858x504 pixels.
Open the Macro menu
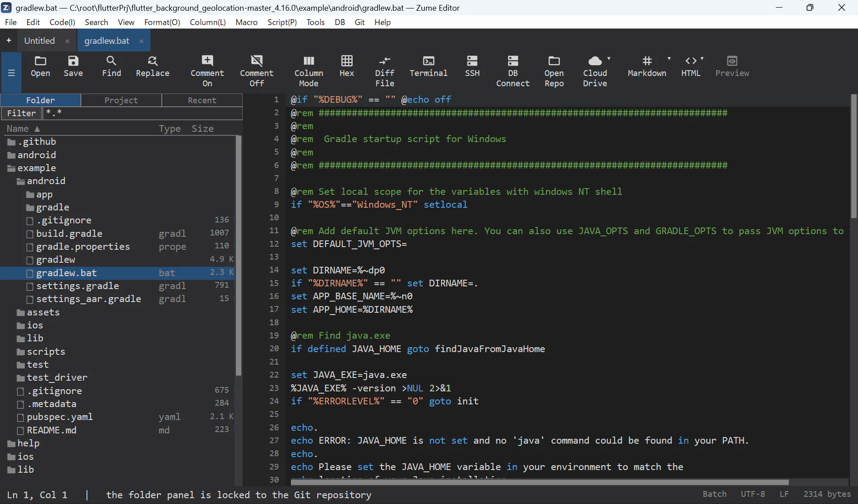coord(247,22)
